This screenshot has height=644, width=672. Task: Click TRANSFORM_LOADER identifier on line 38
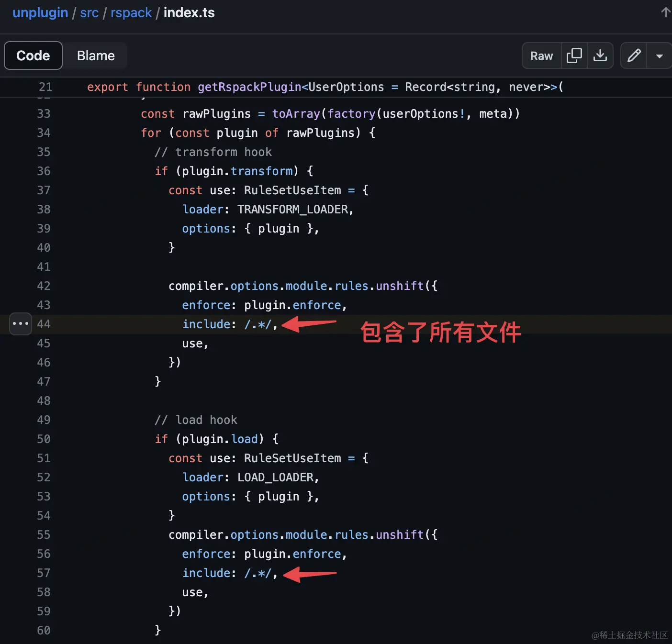(x=292, y=210)
